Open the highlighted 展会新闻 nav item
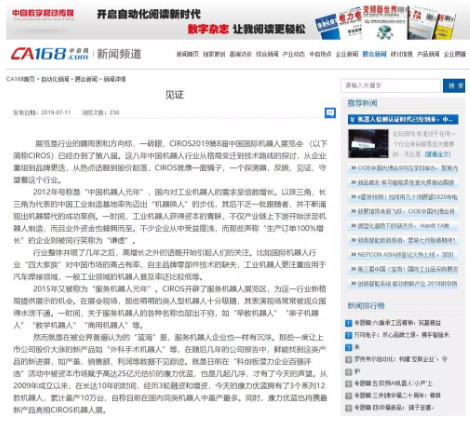The image size is (470, 422). tap(374, 54)
